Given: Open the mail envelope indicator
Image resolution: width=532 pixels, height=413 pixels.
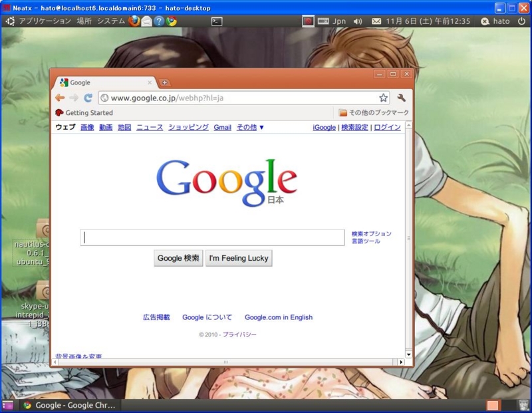Looking at the screenshot, I should coord(376,21).
